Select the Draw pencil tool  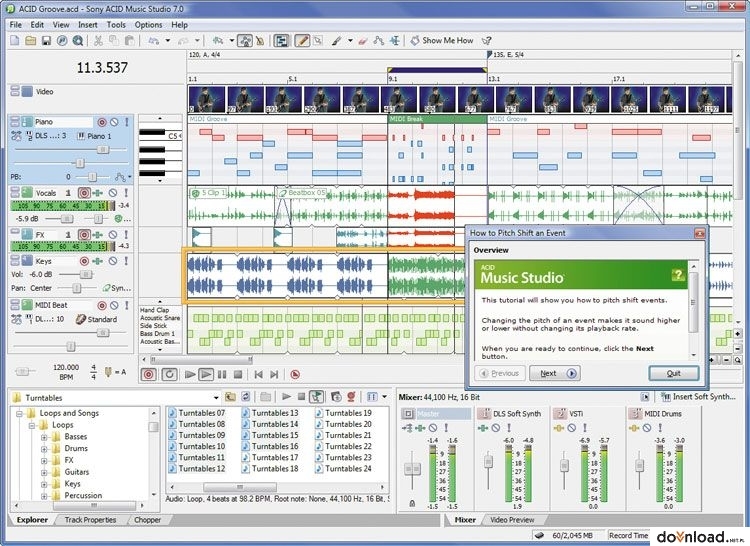302,41
